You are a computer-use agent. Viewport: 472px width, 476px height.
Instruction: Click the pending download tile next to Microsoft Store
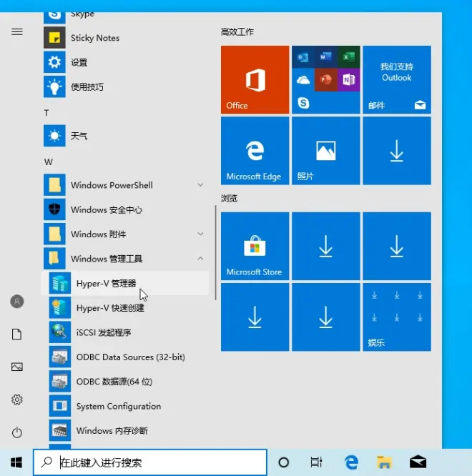[x=326, y=246]
